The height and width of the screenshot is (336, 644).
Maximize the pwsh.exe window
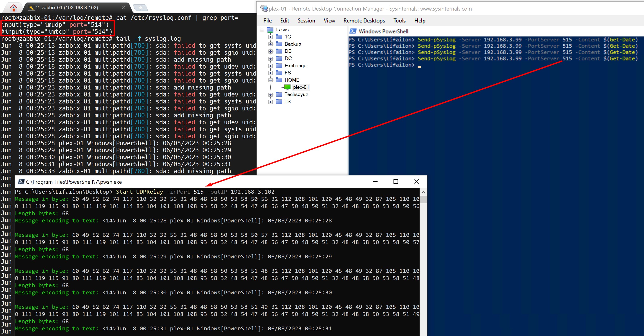click(396, 181)
